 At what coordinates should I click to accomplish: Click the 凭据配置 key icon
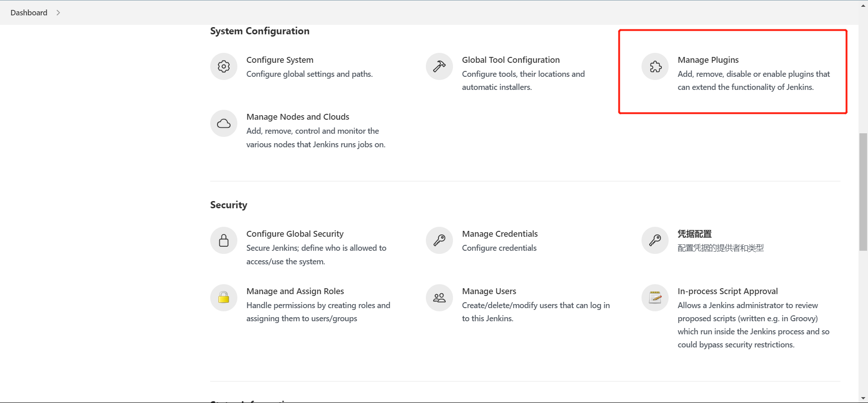[x=655, y=240]
